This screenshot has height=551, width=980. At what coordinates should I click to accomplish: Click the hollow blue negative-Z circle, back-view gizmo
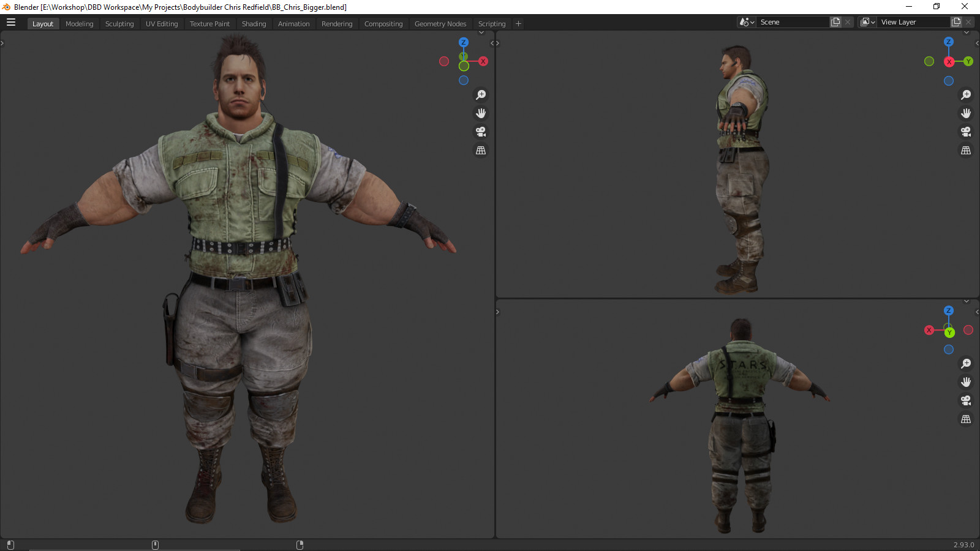click(949, 350)
